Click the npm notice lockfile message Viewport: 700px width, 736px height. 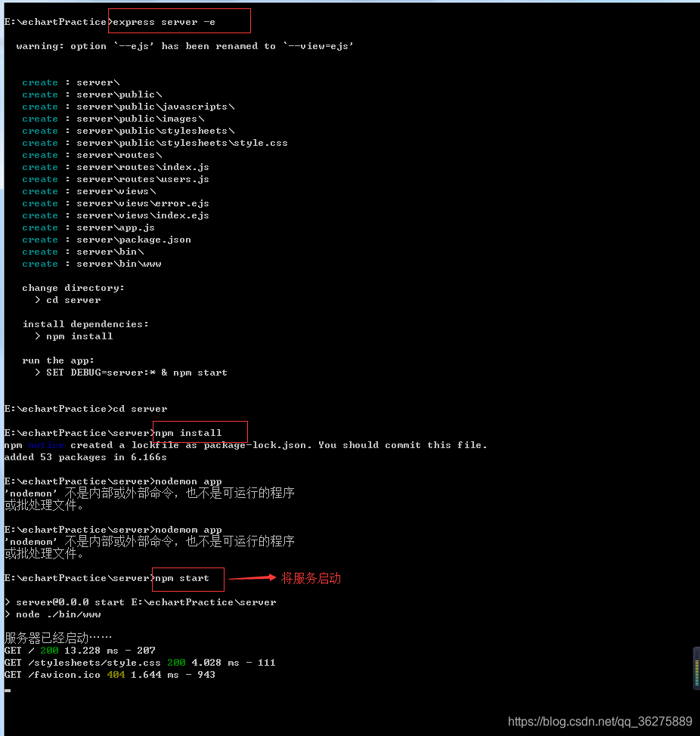click(246, 445)
